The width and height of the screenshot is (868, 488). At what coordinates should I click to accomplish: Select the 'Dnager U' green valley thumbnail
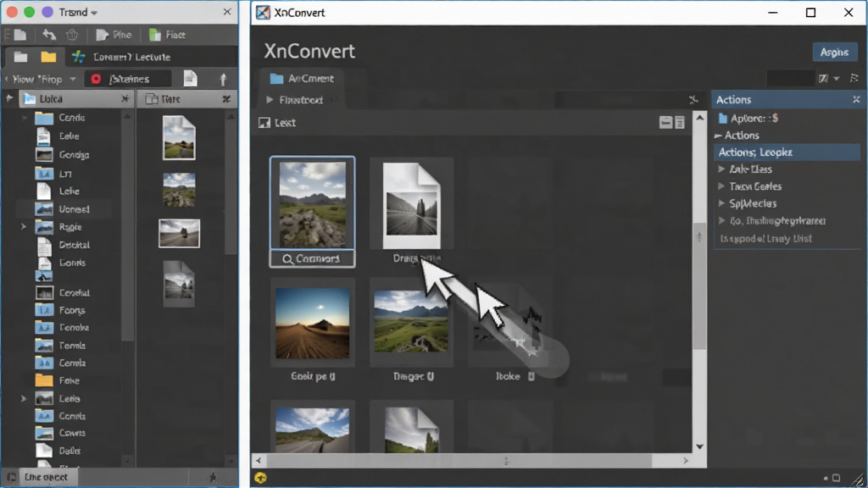coord(411,322)
